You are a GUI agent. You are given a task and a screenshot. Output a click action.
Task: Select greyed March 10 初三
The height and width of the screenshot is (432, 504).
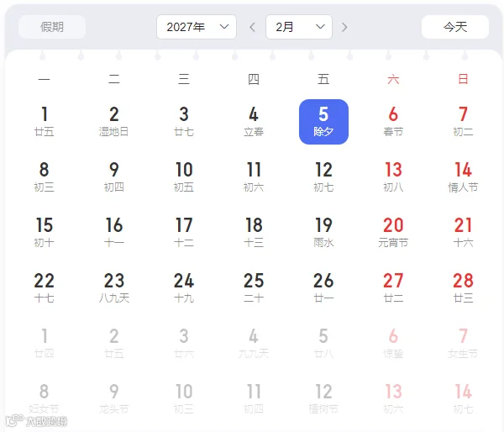click(184, 399)
